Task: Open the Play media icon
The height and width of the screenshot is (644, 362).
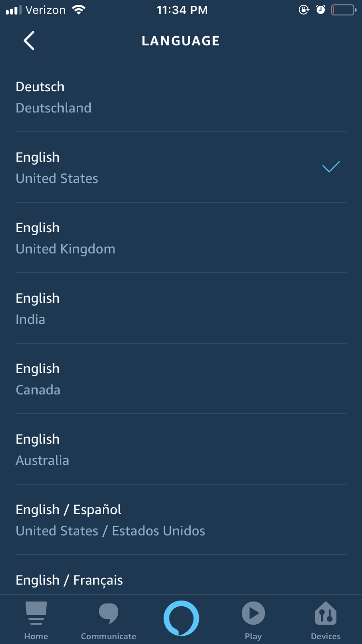Action: [253, 620]
